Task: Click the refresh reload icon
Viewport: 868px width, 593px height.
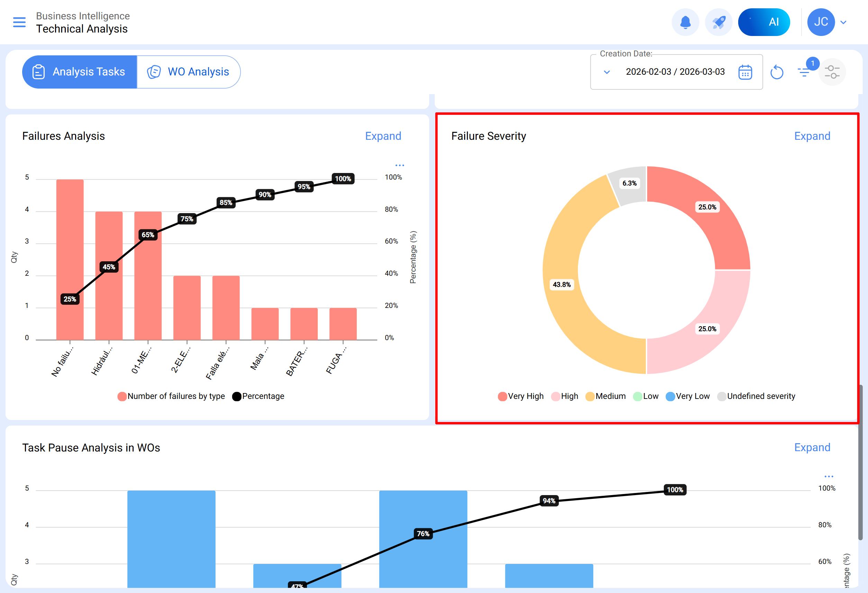Action: [x=777, y=72]
